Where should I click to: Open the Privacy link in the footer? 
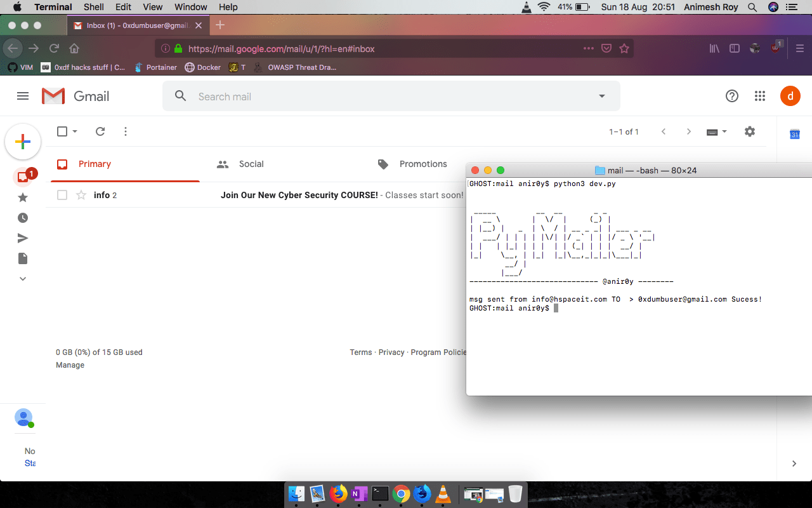[x=391, y=352]
